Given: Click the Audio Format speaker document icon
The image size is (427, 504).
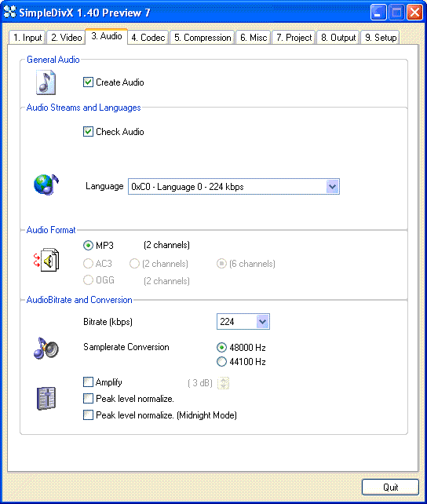Looking at the screenshot, I should tap(46, 260).
